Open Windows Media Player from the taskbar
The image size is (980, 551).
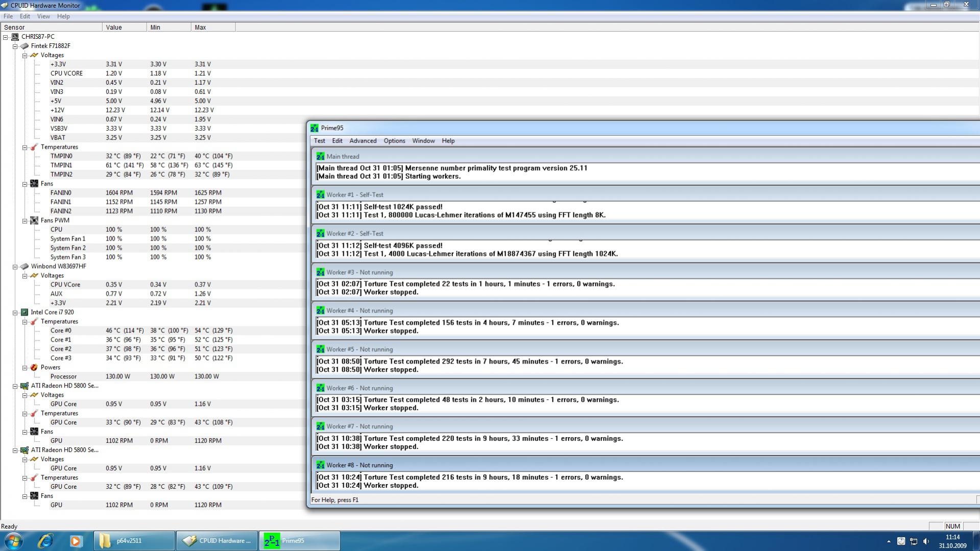[76, 541]
